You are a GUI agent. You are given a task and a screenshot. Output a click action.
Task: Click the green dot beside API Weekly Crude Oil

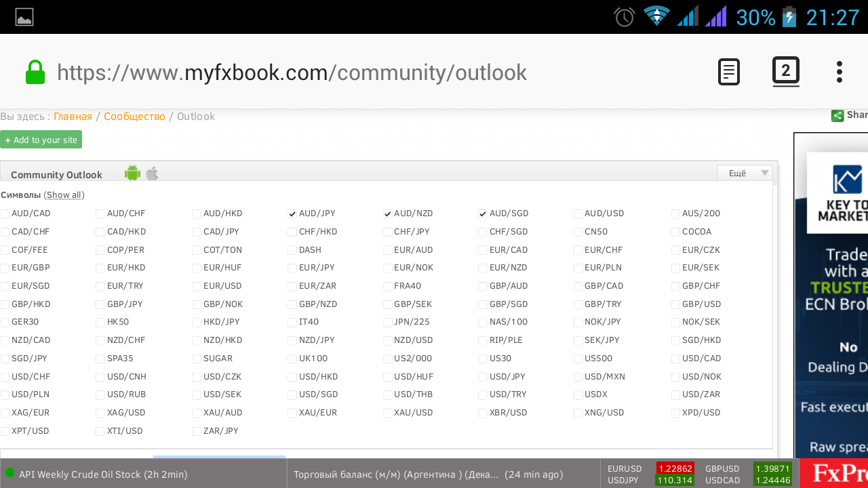(x=9, y=472)
